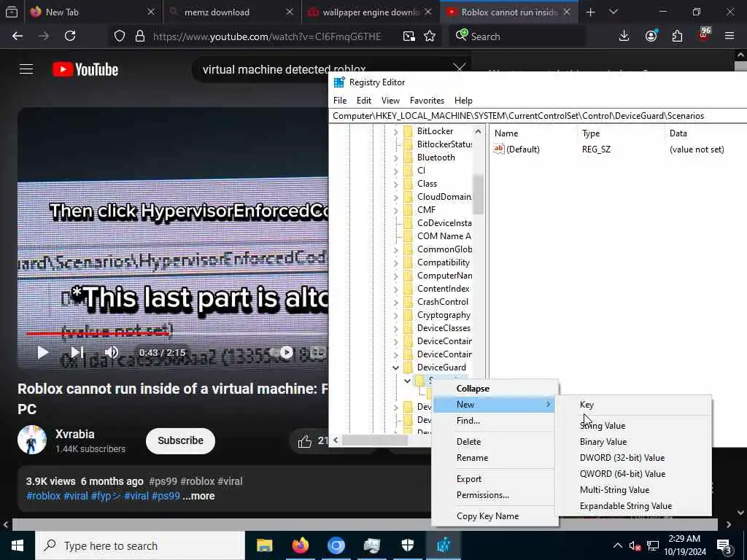
Task: Click the registry address path bar
Action: tap(538, 116)
